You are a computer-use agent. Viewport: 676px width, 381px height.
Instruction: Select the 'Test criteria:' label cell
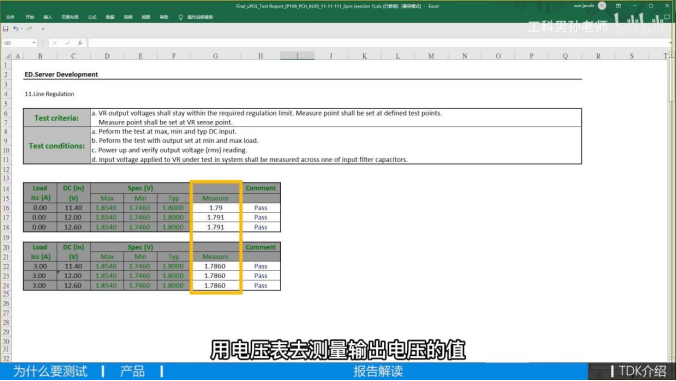click(57, 118)
